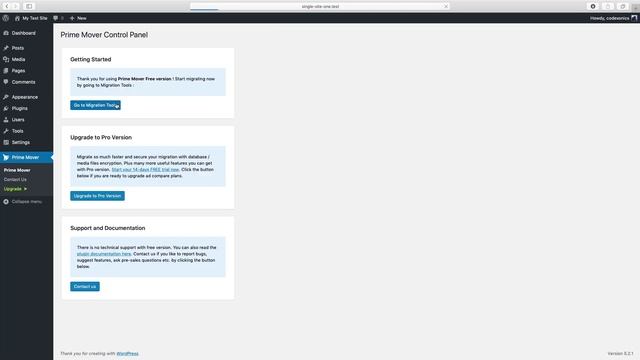Click the New content button
The width and height of the screenshot is (640, 360).
[x=78, y=18]
